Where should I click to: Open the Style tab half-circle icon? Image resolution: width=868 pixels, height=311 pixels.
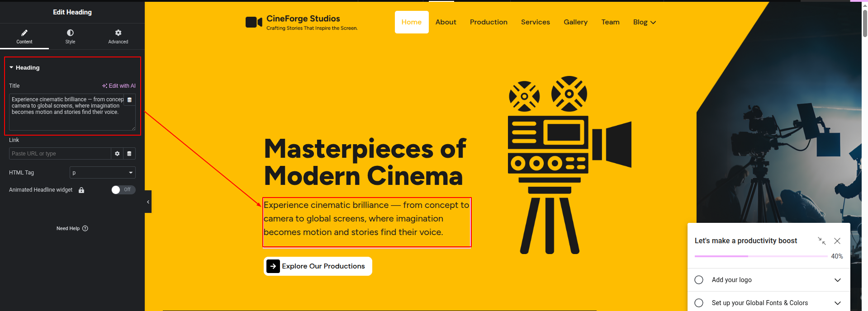[x=70, y=33]
